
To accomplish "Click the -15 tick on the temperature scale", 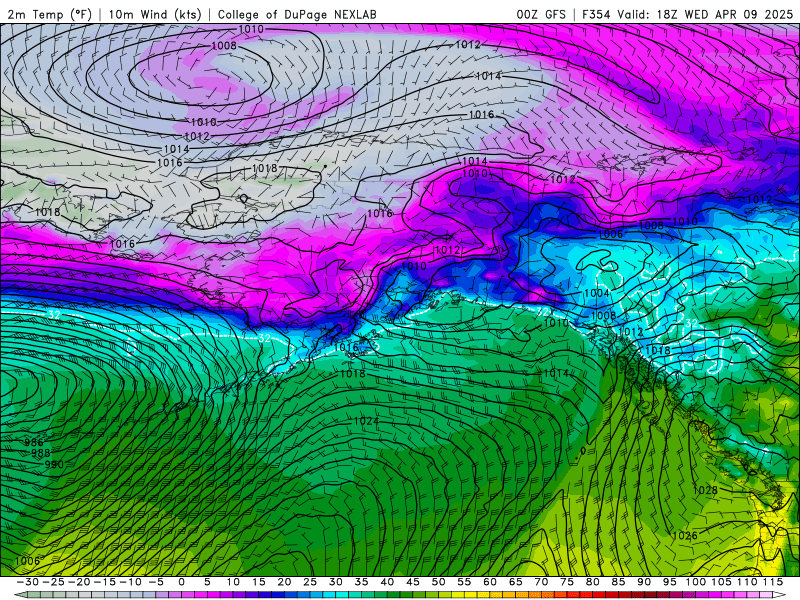I will click(x=105, y=582).
